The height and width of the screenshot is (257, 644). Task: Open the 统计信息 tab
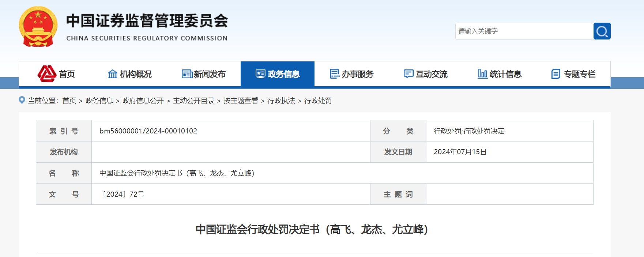tap(499, 74)
